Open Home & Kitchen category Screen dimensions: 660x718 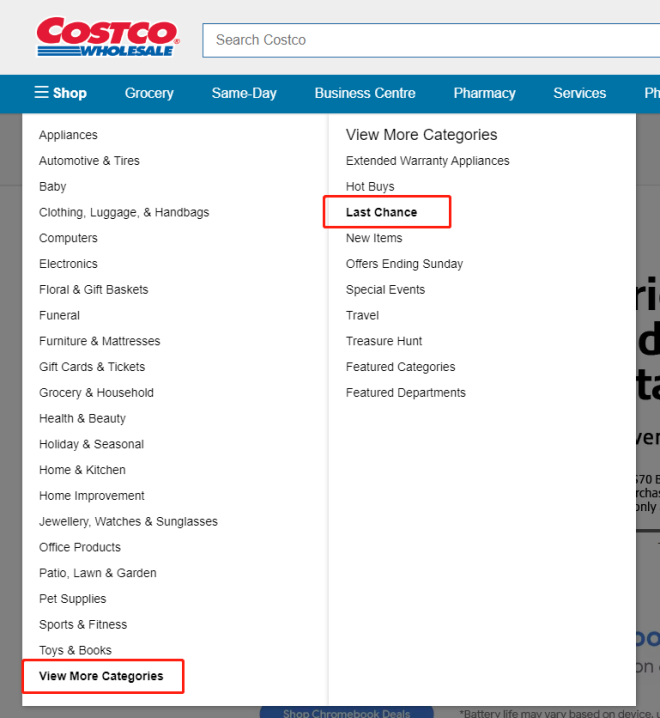click(82, 470)
